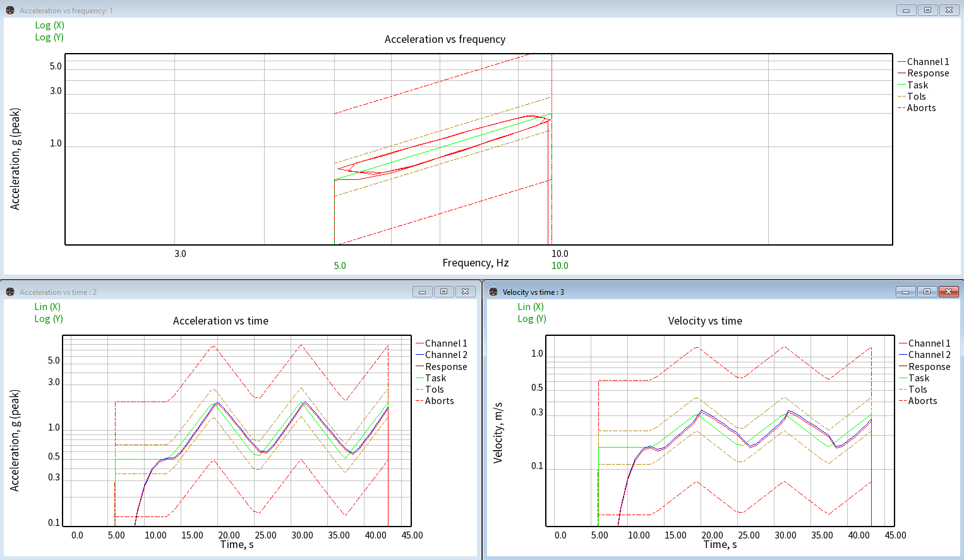Select Channel 1 legend in Velocity vs time
The width and height of the screenshot is (964, 560).
click(x=925, y=343)
